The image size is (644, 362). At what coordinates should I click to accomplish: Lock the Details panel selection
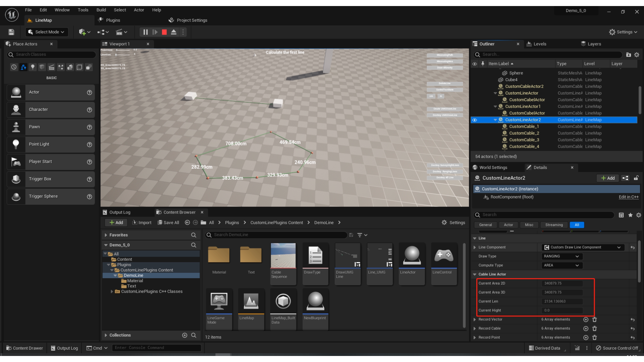(x=636, y=178)
